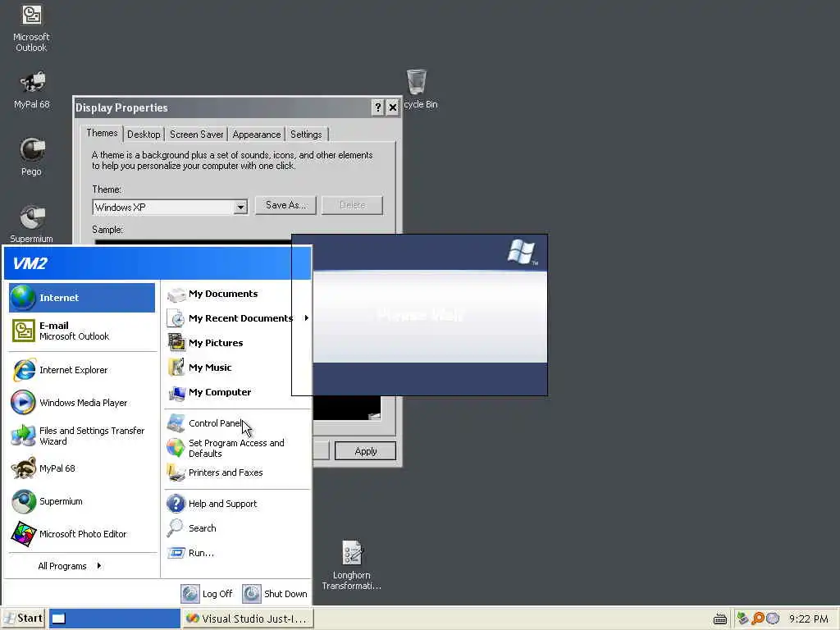
Task: Click the 9:22 PM clock
Action: click(x=808, y=619)
